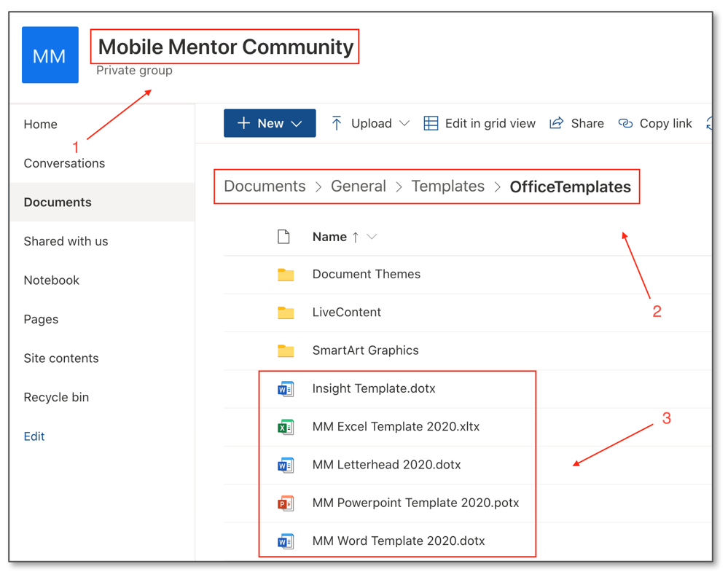Click the Copy link chain icon
The image size is (728, 577).
click(x=625, y=123)
